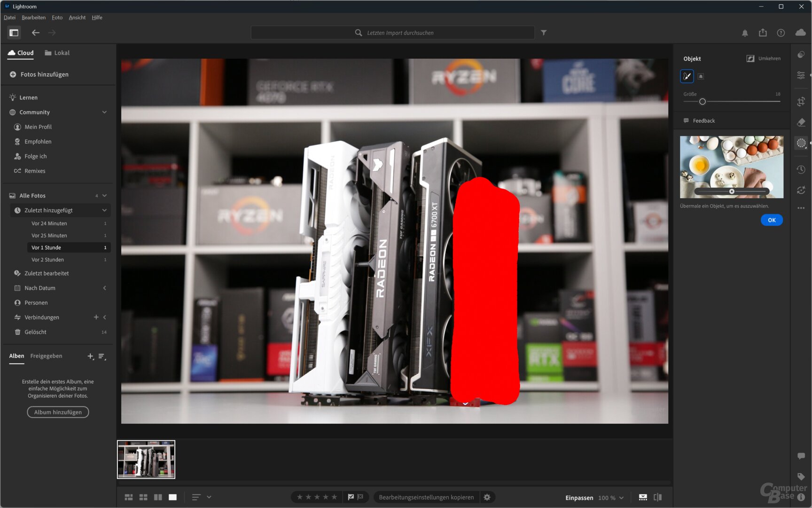Open the share icon in the top bar

coord(763,32)
